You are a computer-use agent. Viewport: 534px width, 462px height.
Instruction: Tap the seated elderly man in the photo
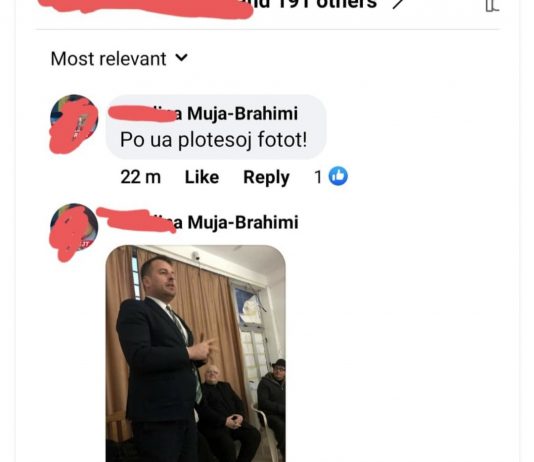[223, 412]
